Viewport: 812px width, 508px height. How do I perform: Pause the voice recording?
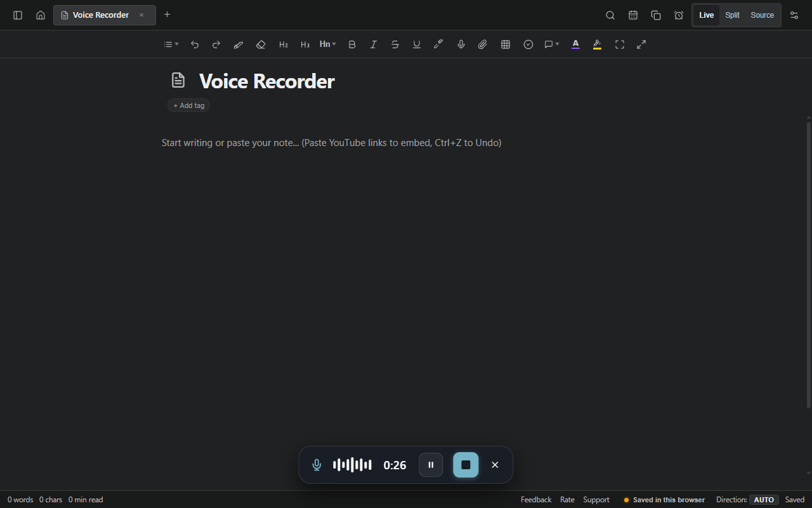431,465
